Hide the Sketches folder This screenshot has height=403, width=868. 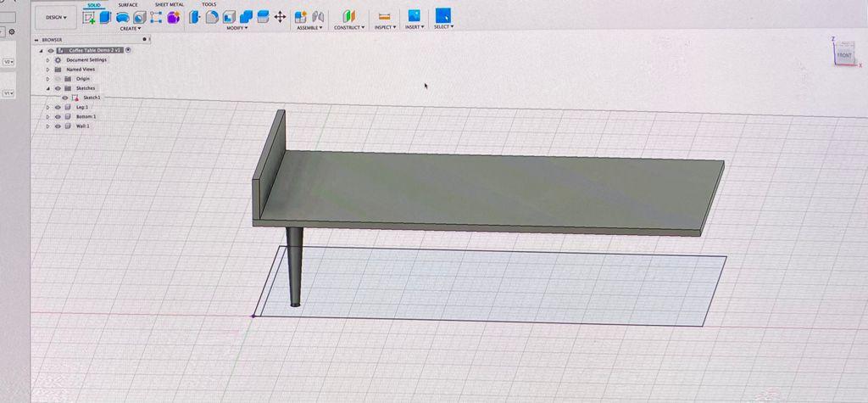click(x=58, y=88)
